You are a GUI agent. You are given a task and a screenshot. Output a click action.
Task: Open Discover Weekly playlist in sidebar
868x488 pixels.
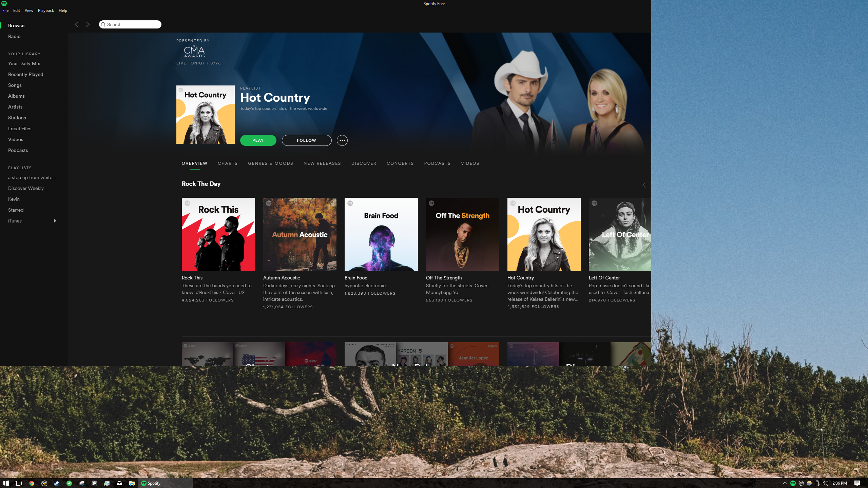coord(26,188)
